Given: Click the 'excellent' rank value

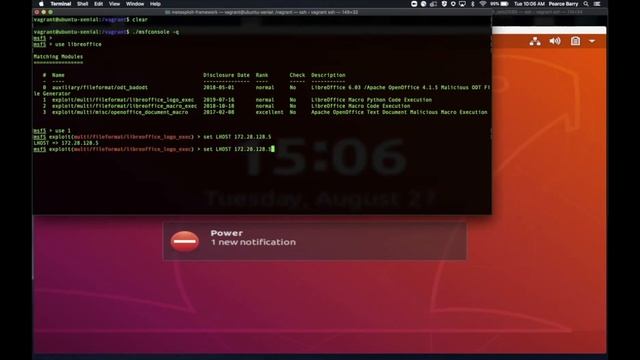Looking at the screenshot, I should pyautogui.click(x=269, y=112).
